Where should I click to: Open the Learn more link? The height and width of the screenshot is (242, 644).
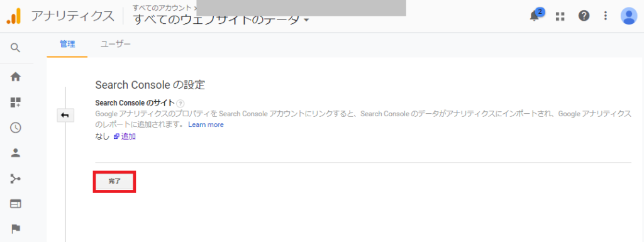point(206,124)
